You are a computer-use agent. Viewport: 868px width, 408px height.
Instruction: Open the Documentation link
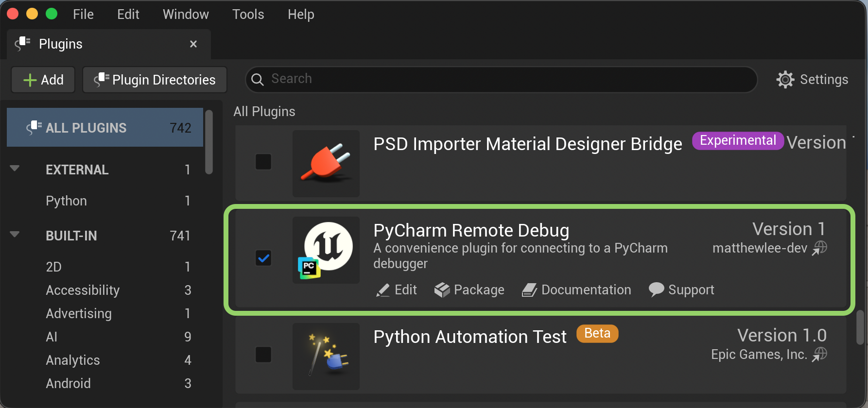(x=586, y=290)
